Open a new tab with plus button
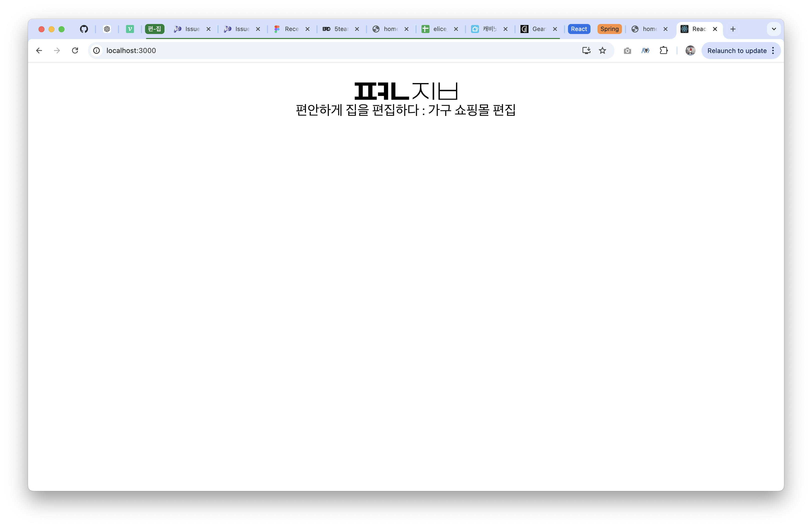 point(733,29)
